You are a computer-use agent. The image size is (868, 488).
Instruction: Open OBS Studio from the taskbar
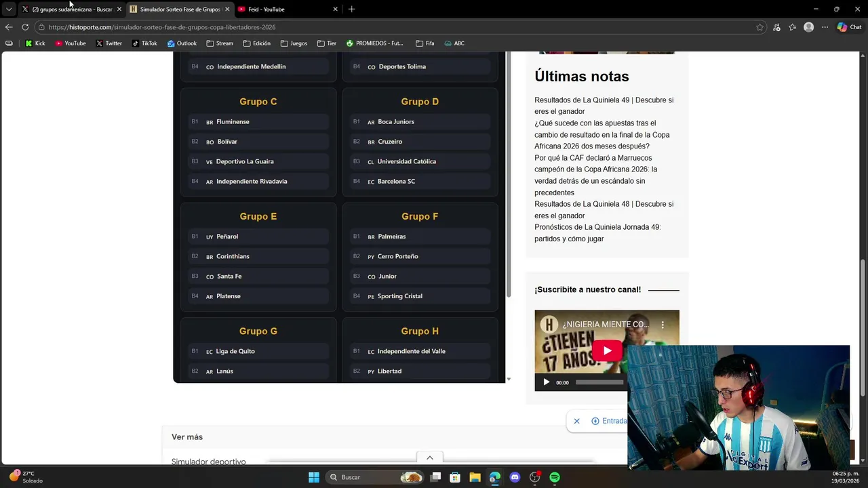pos(535,477)
